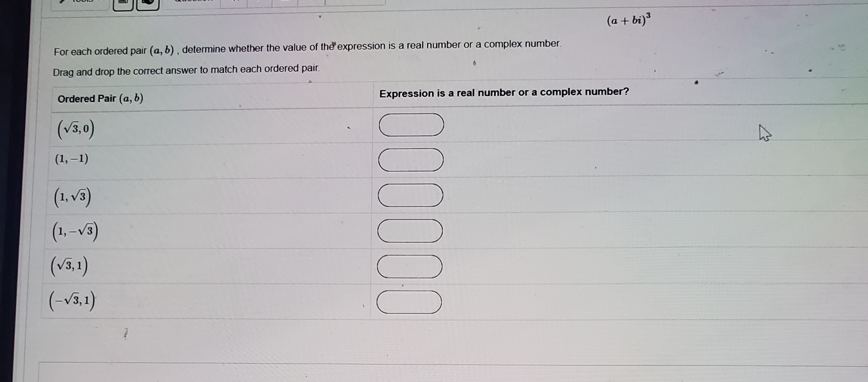Select the answer oval next to (√3, 0)

(410, 125)
